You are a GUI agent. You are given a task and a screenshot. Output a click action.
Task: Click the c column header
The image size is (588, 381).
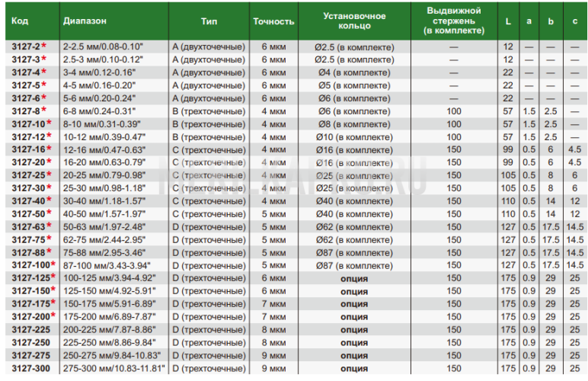click(x=575, y=21)
